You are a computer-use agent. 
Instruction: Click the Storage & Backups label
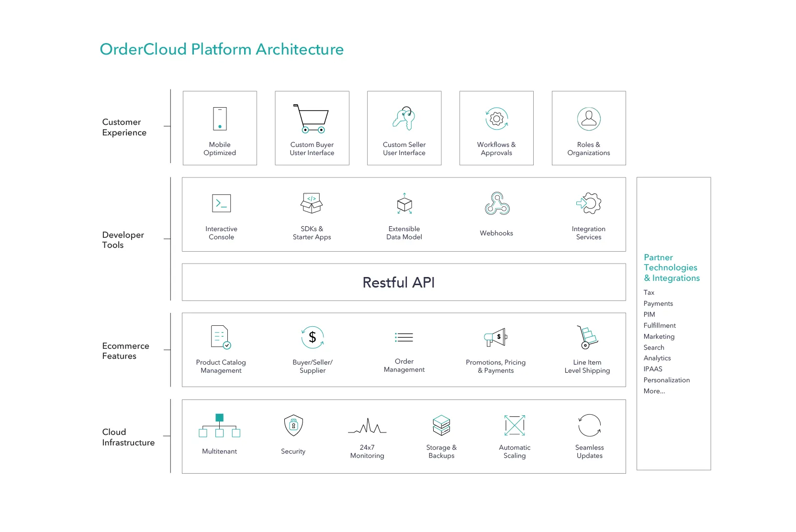[441, 452]
